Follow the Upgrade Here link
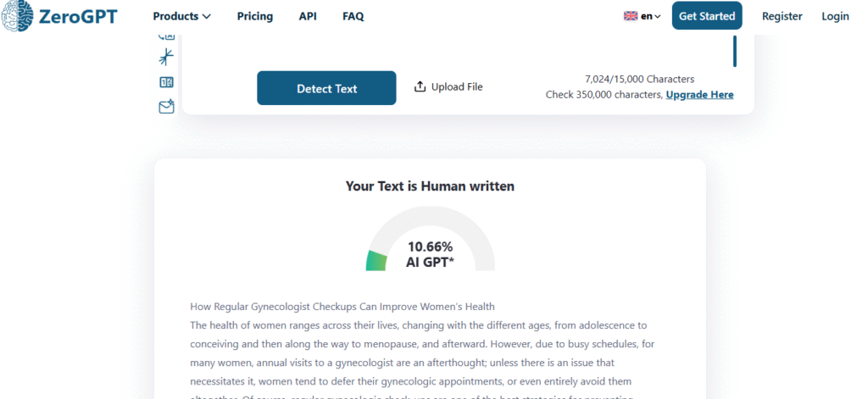The height and width of the screenshot is (399, 868). coord(699,95)
